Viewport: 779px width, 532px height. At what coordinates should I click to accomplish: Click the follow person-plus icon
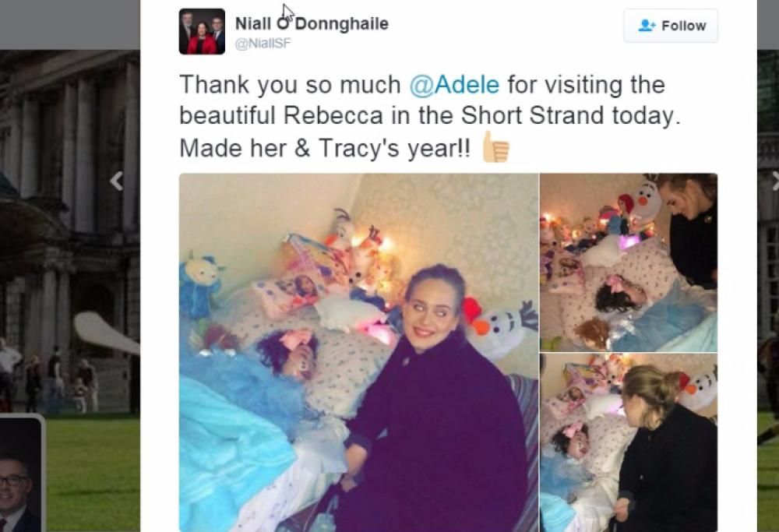647,26
